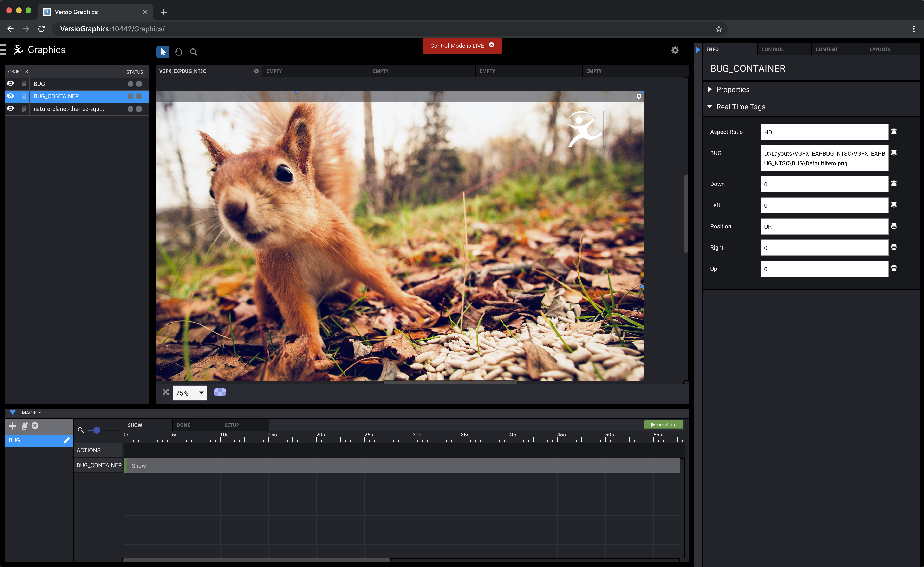The height and width of the screenshot is (567, 924).
Task: Click the duplicate macro icon
Action: pyautogui.click(x=25, y=426)
